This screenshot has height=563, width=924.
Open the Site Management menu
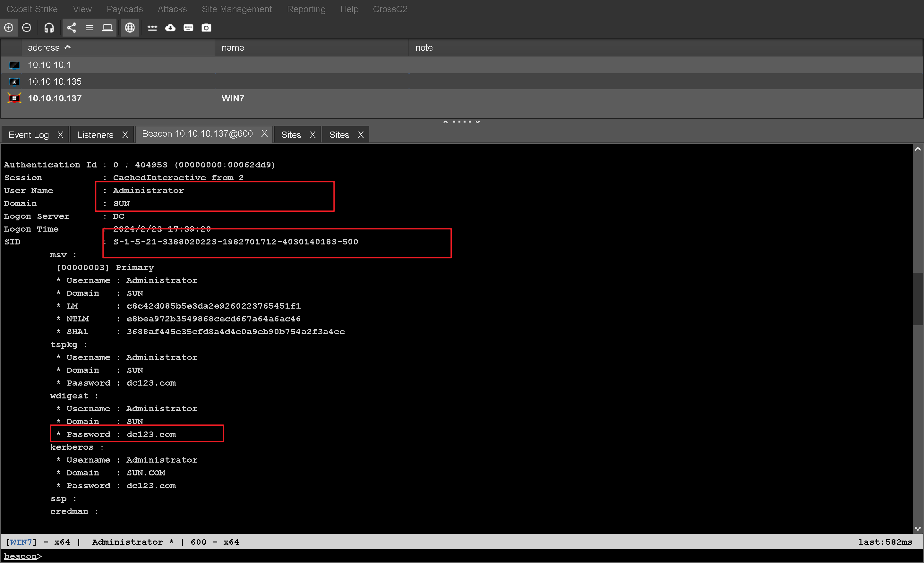point(237,9)
